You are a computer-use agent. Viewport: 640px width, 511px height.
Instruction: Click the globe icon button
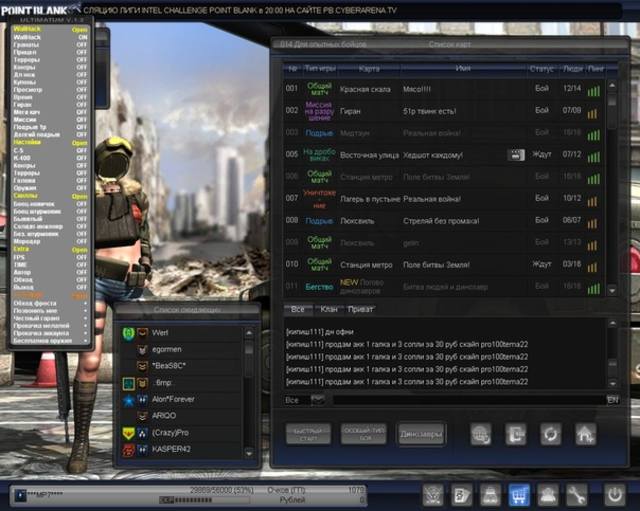pos(481,433)
